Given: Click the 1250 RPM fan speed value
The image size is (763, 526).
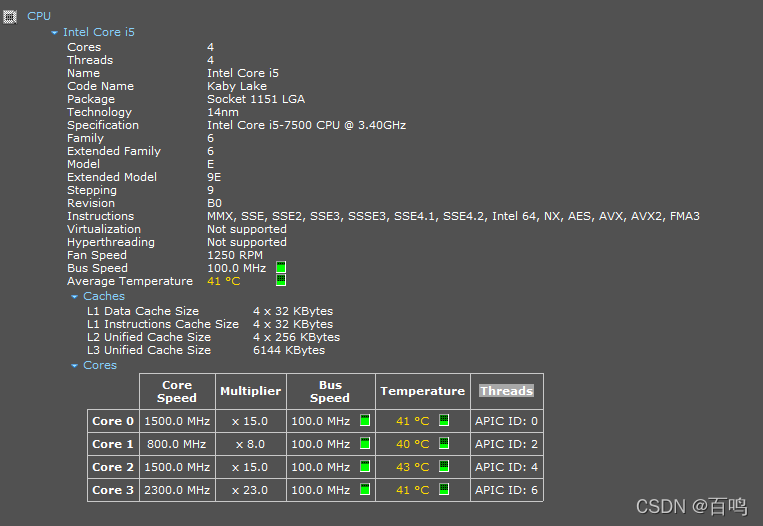Looking at the screenshot, I should point(235,255).
